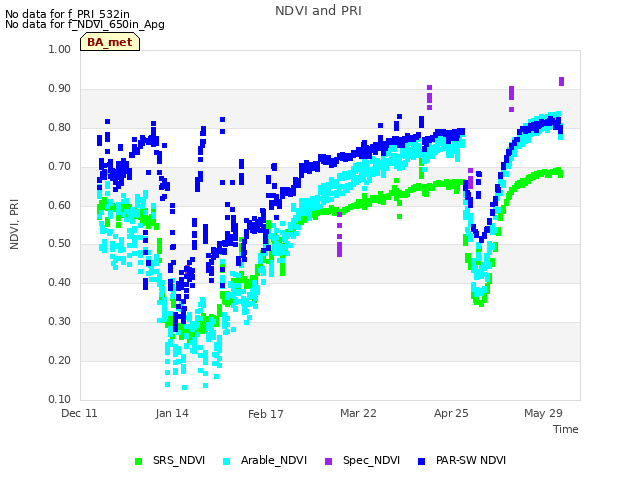Click the 0.20 y-axis tick label
The width and height of the screenshot is (640, 480).
click(60, 360)
